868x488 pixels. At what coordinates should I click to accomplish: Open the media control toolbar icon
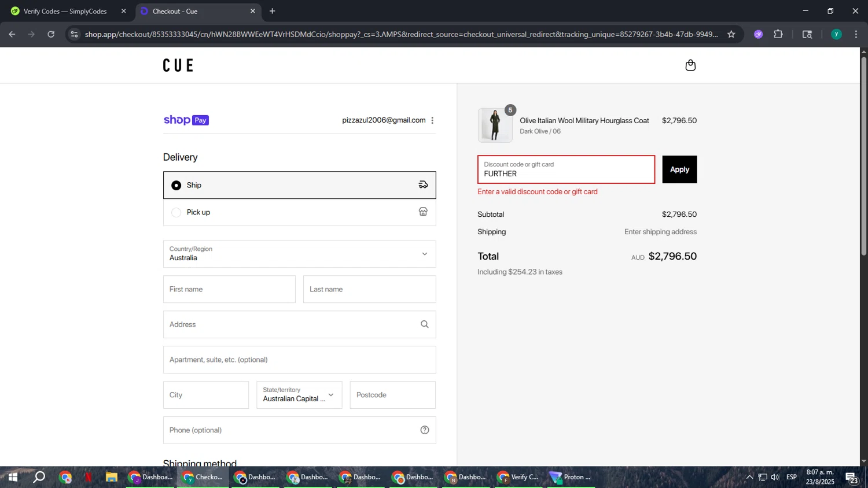(807, 34)
